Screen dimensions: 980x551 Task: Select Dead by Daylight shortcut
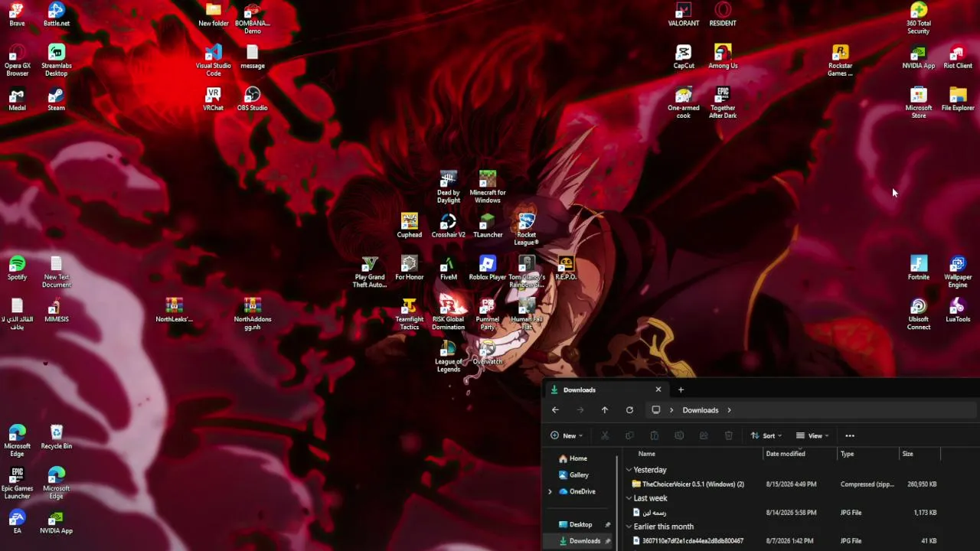(449, 187)
